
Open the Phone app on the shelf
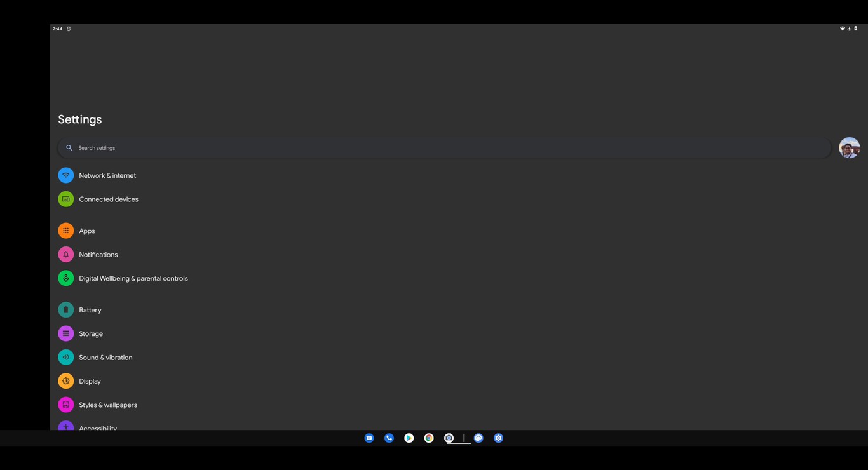click(x=389, y=438)
